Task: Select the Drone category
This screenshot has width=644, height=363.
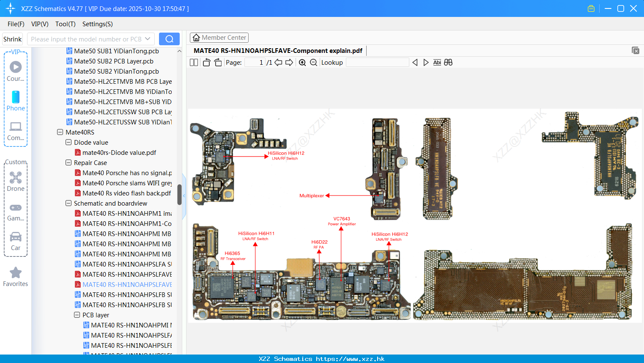Action: tap(16, 181)
